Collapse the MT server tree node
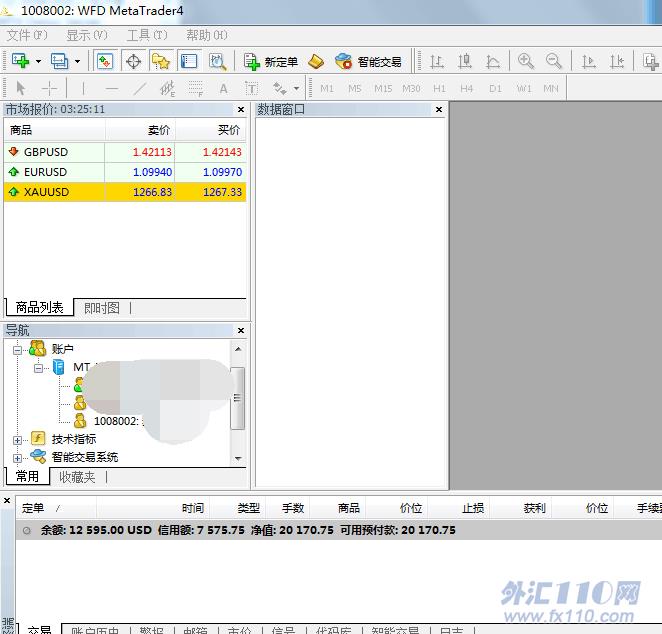Image resolution: width=662 pixels, height=634 pixels. [38, 368]
